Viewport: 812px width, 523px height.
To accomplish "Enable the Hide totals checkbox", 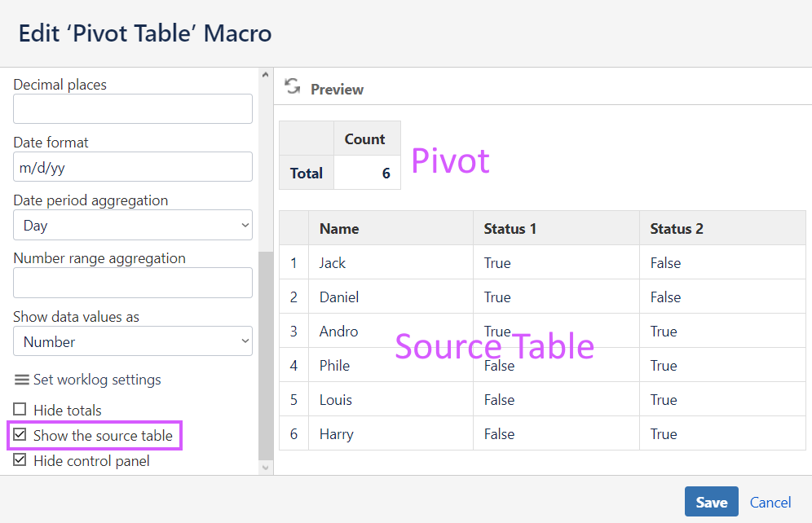I will click(18, 410).
